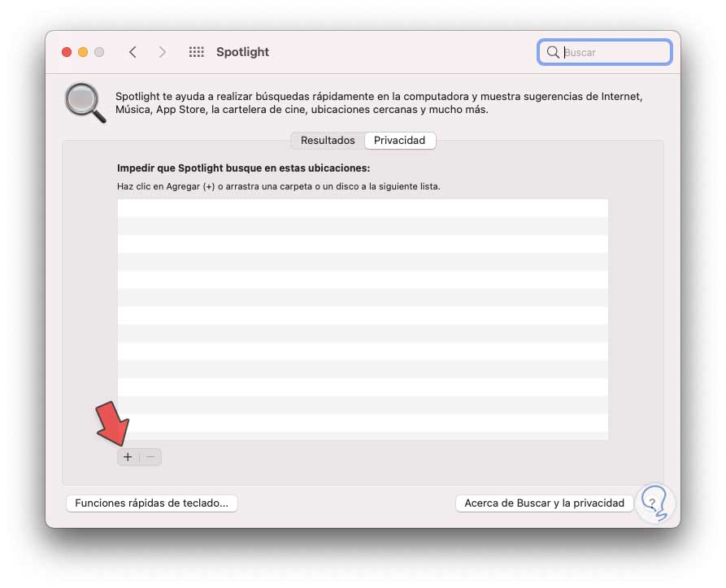Click the minus button to remove location
This screenshot has height=588, width=726.
point(150,457)
